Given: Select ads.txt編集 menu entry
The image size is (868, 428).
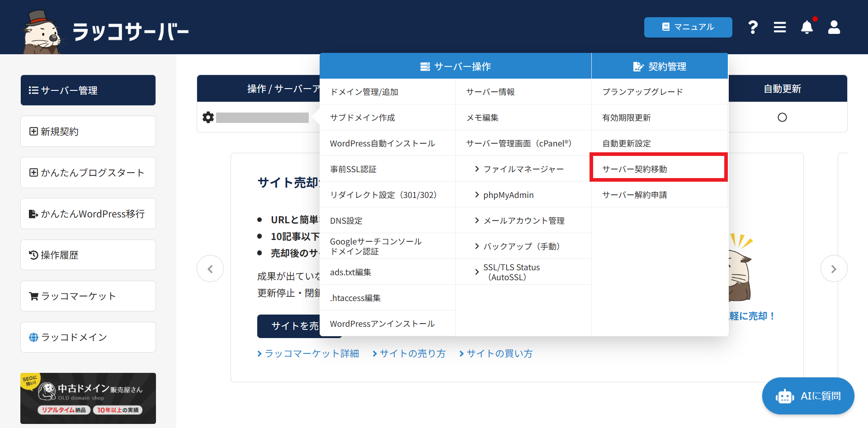Looking at the screenshot, I should (x=387, y=272).
